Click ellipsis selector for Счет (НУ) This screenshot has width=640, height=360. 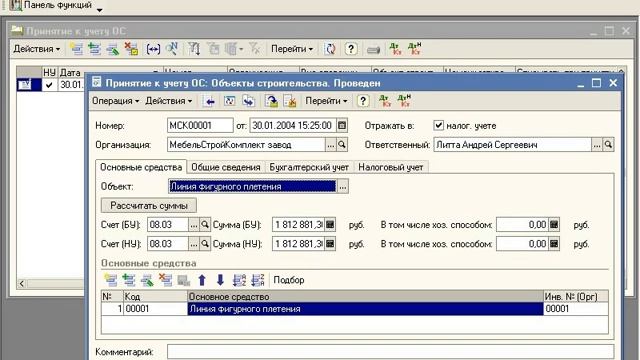[x=193, y=244]
